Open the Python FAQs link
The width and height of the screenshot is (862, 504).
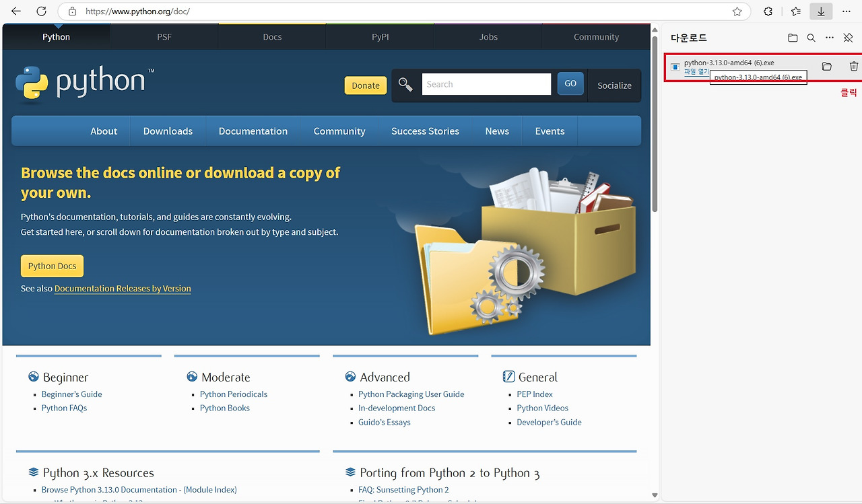(64, 408)
